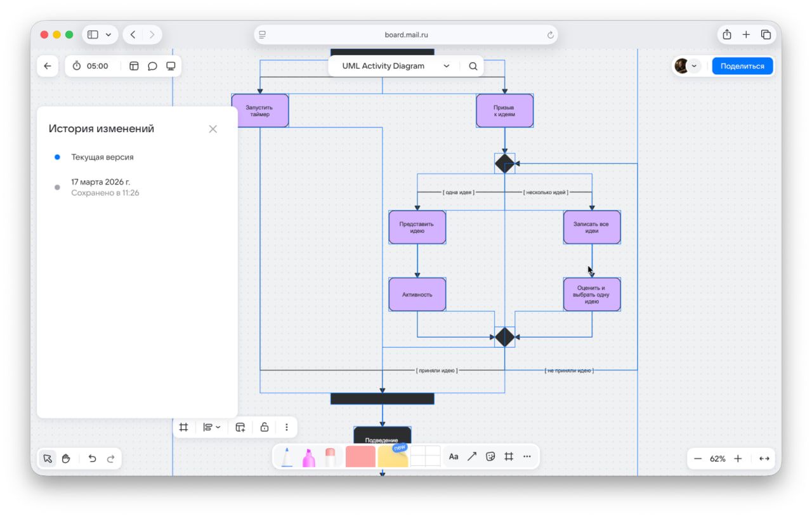This screenshot has width=812, height=516.
Task: Pick the pink highlighter marker tool
Action: point(309,457)
